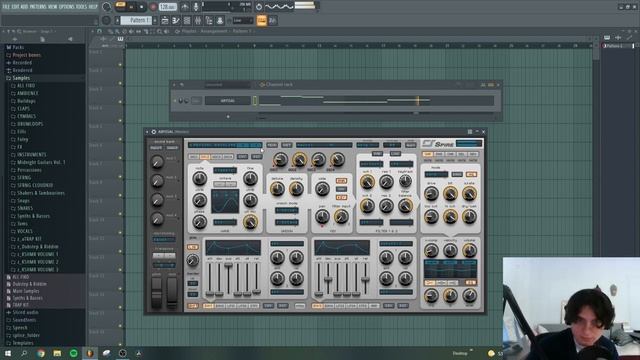The image size is (640, 360).
Task: Select the playlist delete tool
Action: click(124, 31)
